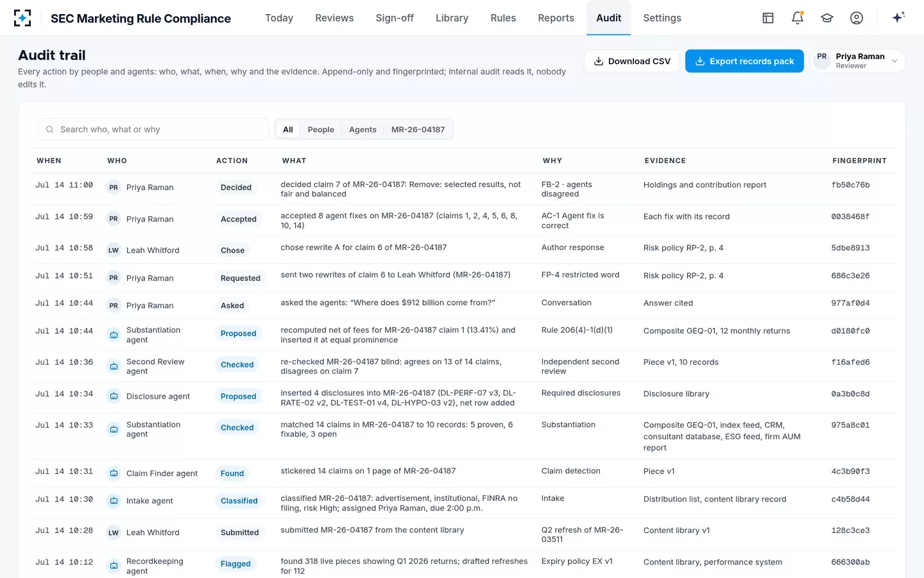Image resolution: width=924 pixels, height=578 pixels.
Task: Click the app logo icon
Action: (22, 18)
